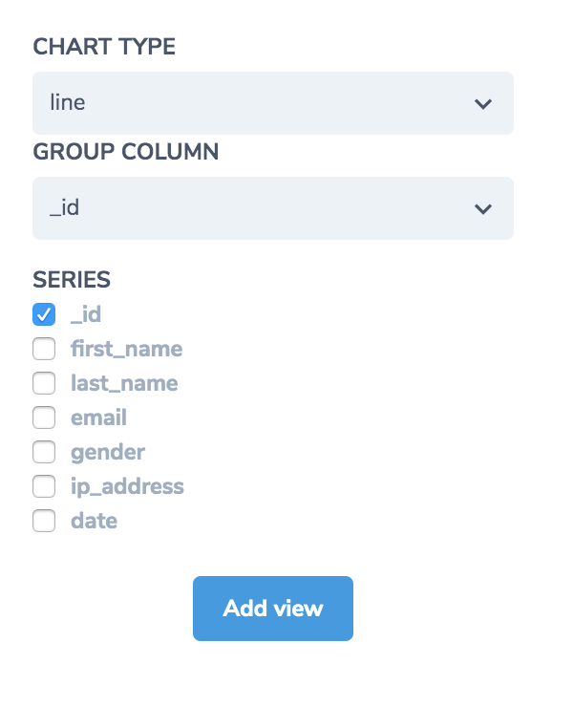This screenshot has height=728, width=573.
Task: Click the 'date' label text under Series
Action: pos(94,521)
